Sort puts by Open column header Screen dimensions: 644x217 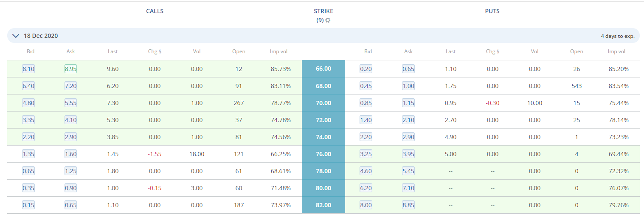click(x=577, y=51)
